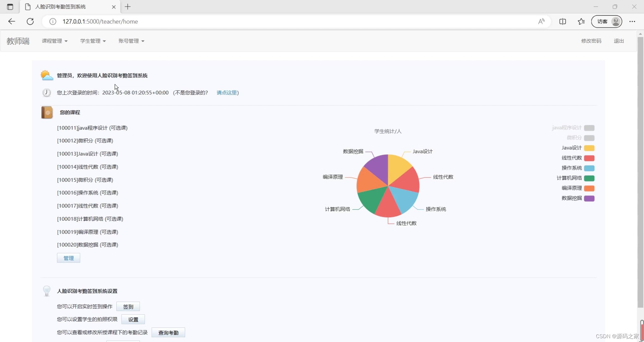Click the browser back arrow
The height and width of the screenshot is (342, 644).
(12, 22)
